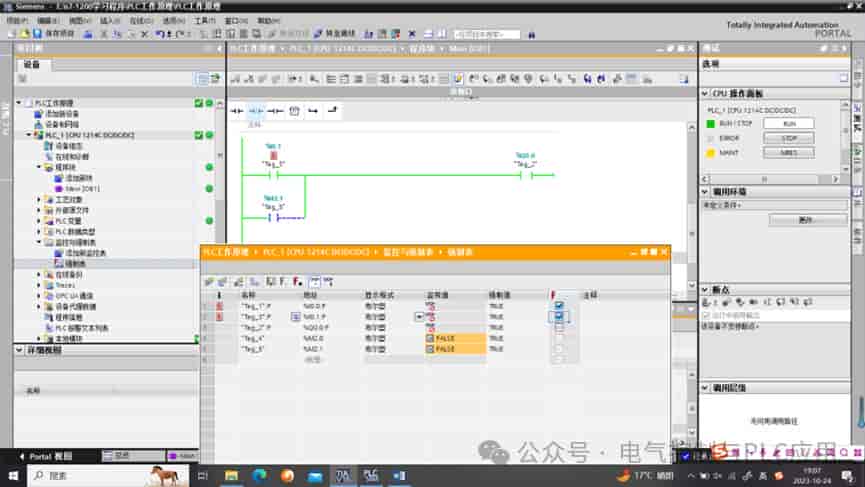The height and width of the screenshot is (487, 865).
Task: Collapse the CPU operator panel section
Action: pos(705,93)
